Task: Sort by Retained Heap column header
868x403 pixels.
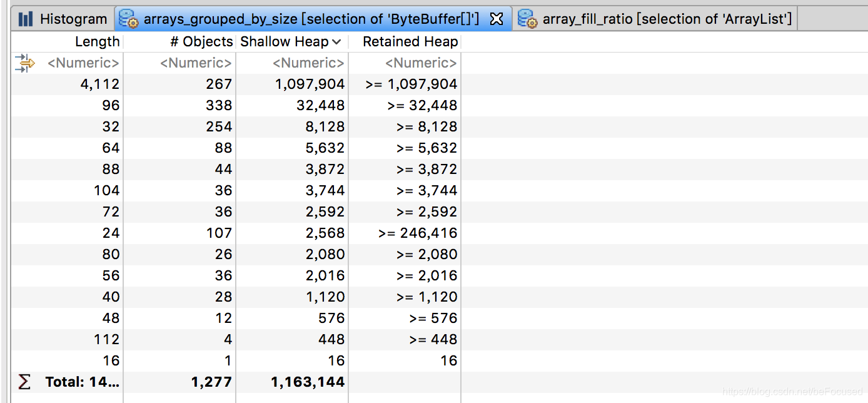Action: click(410, 42)
